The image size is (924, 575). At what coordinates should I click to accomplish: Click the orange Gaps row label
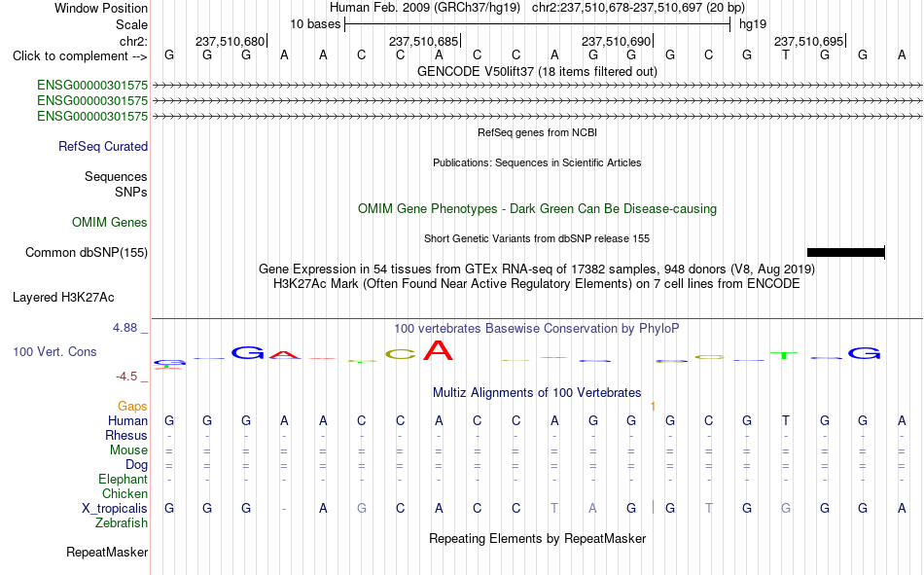(x=132, y=407)
